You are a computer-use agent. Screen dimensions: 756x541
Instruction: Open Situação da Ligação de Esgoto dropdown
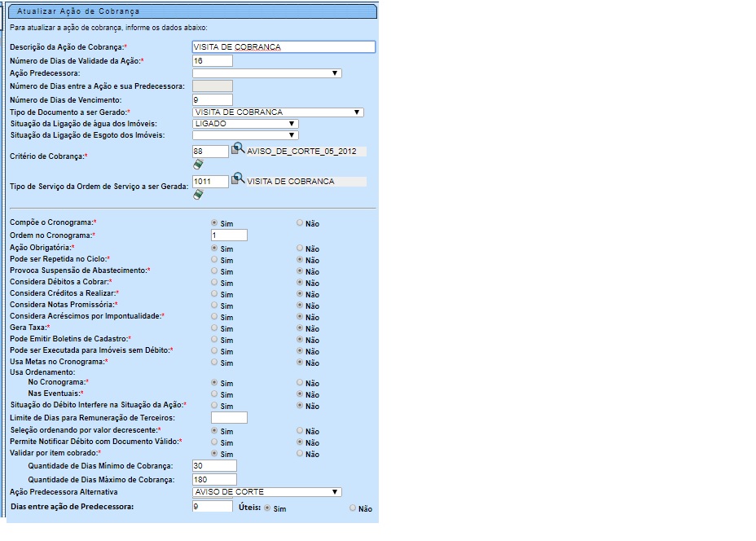[x=245, y=135]
